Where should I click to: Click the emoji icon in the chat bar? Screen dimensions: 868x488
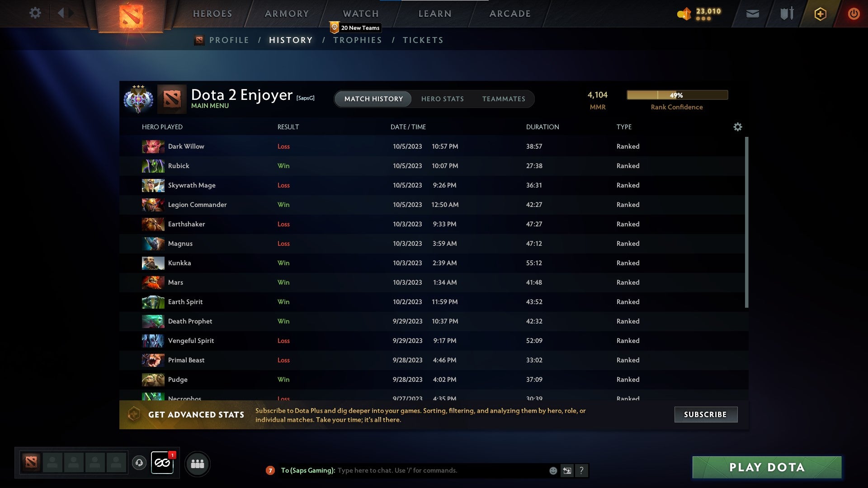(x=552, y=470)
